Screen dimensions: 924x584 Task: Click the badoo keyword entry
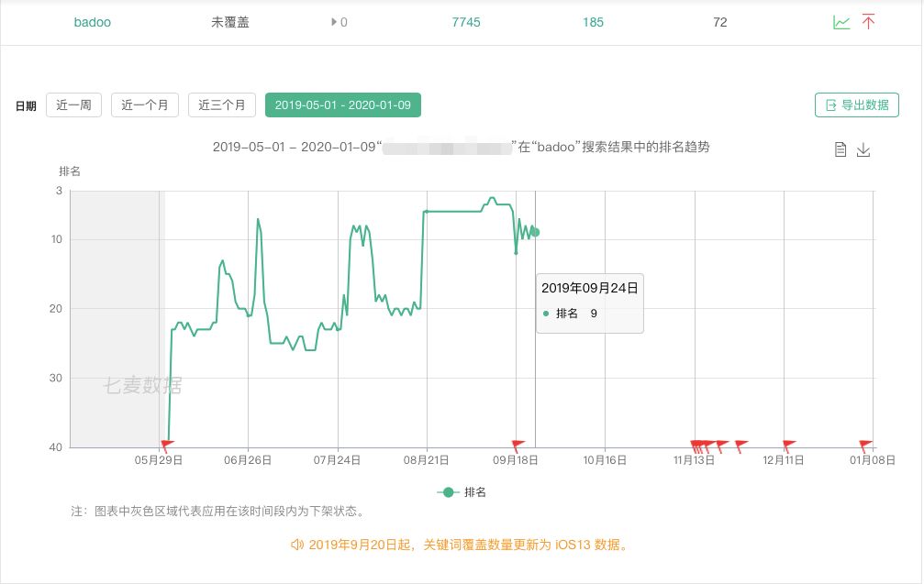pyautogui.click(x=92, y=22)
